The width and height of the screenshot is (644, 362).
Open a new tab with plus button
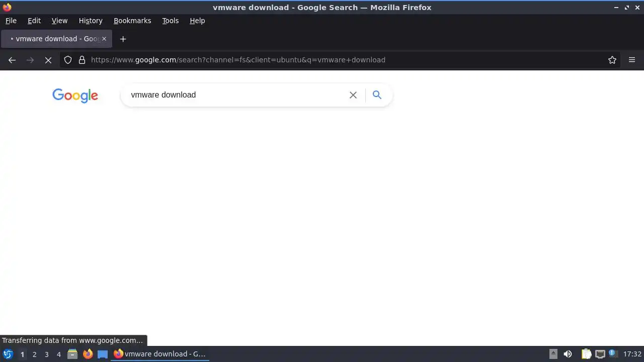123,39
